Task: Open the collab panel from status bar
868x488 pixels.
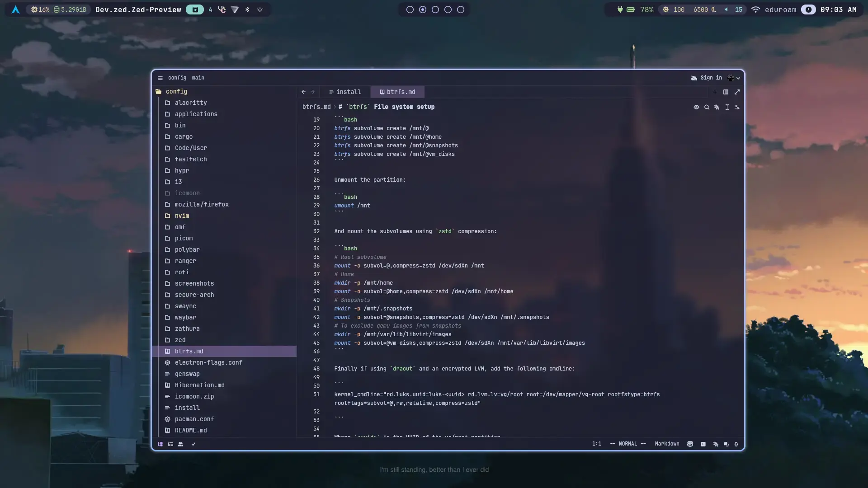Action: (x=181, y=444)
